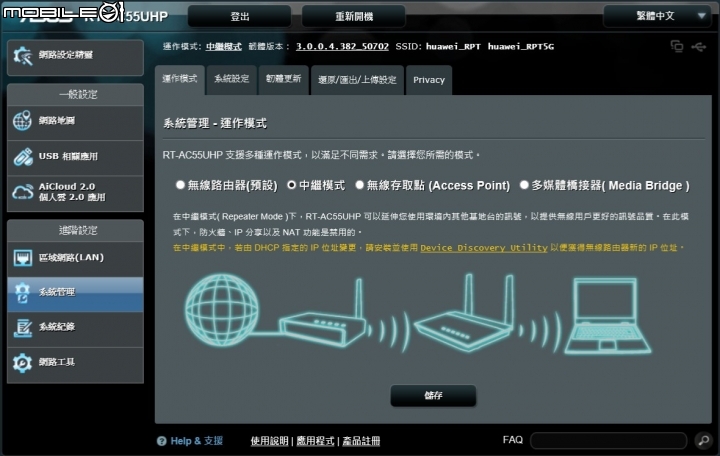720x456 pixels.
Task: Click the LAN monitor icon
Action: [x=22, y=258]
